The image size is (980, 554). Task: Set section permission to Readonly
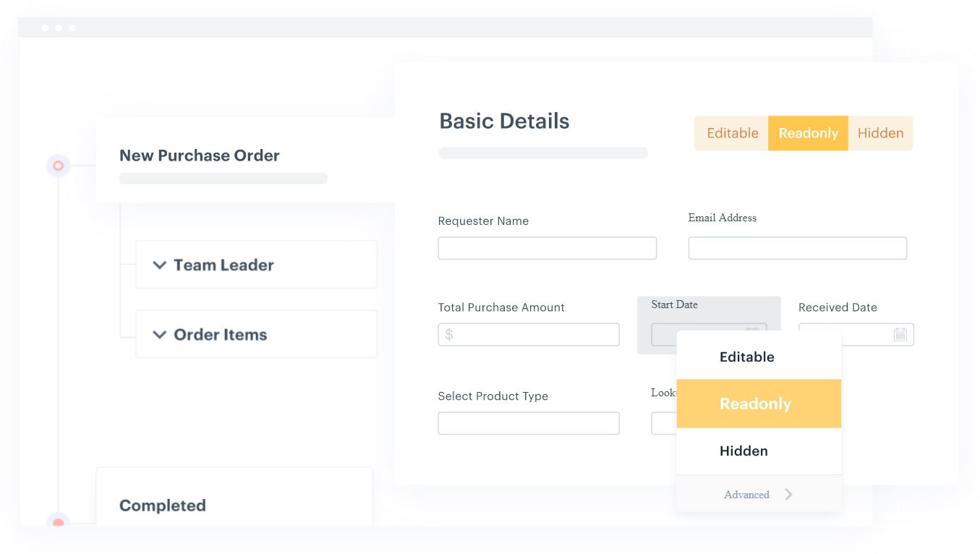[808, 133]
